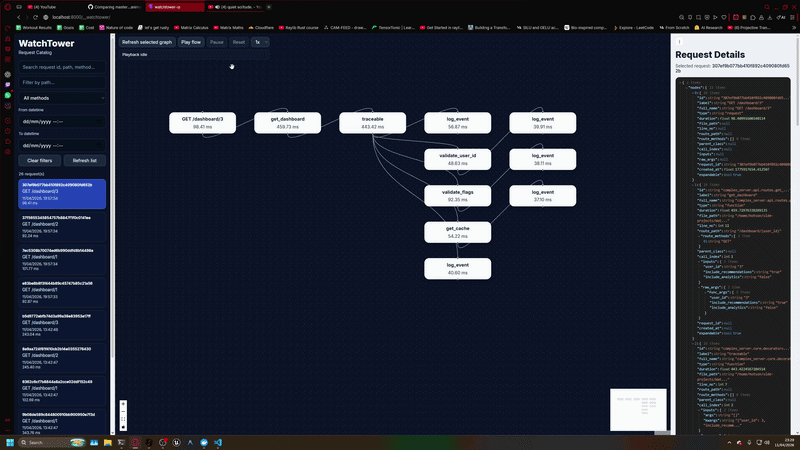Select the validate_flags node

point(458,196)
